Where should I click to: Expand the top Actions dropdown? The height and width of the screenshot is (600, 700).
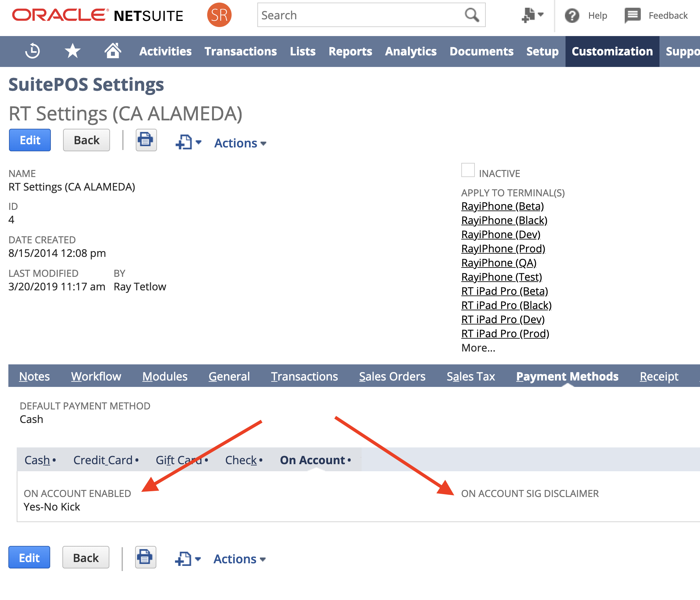tap(240, 143)
